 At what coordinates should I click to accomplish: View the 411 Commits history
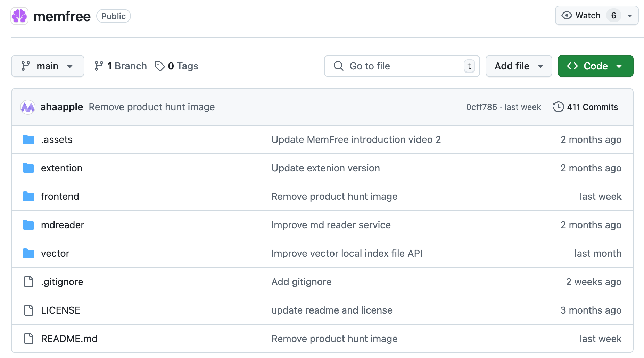click(585, 107)
